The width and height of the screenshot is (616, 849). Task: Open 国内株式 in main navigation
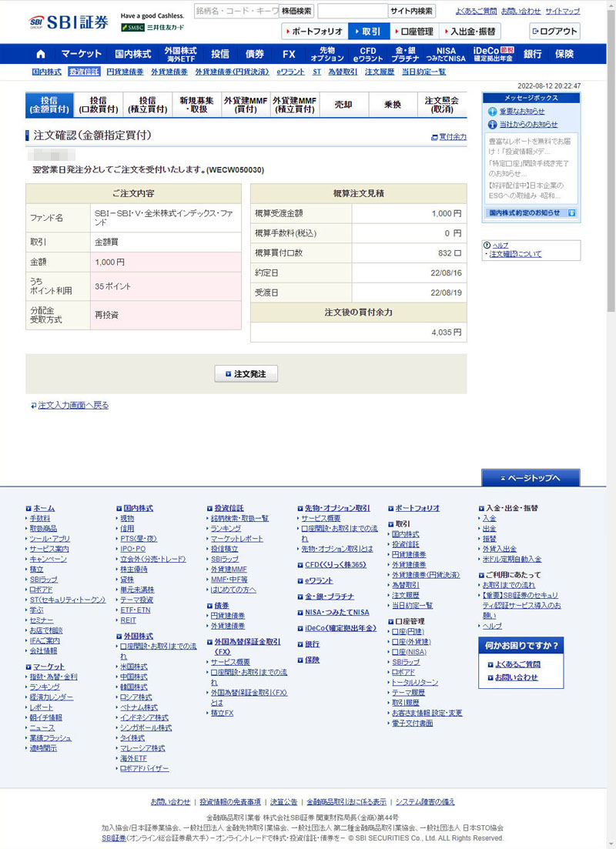click(x=132, y=54)
